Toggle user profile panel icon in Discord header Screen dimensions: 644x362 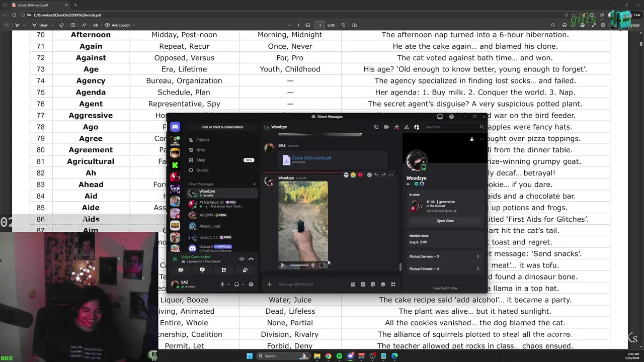click(417, 127)
